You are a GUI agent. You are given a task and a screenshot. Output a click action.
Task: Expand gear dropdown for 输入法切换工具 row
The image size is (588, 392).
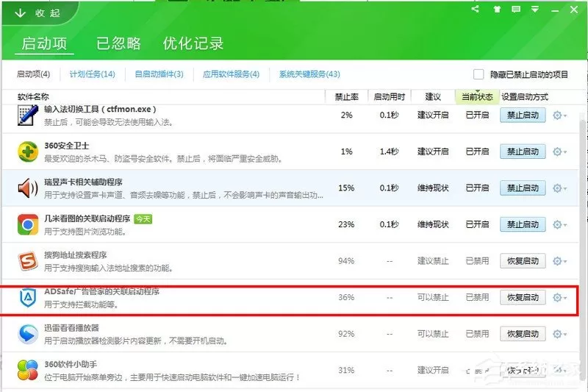point(559,115)
